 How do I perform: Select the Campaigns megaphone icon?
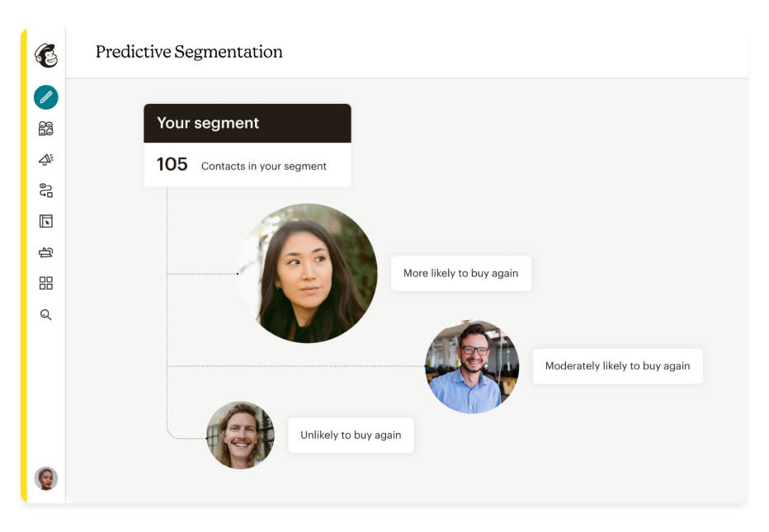[x=46, y=159]
